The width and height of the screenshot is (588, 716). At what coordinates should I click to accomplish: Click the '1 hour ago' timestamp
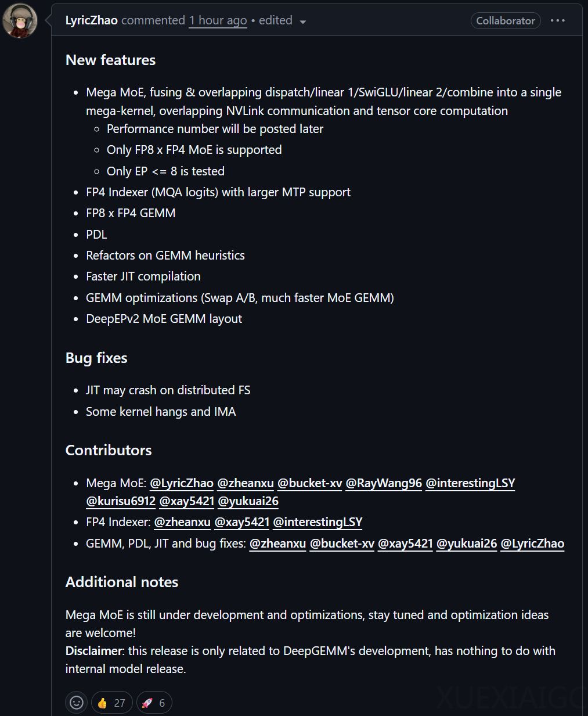(218, 20)
